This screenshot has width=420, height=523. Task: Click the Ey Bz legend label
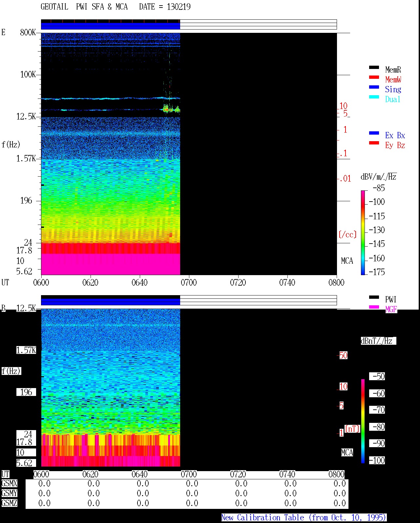point(395,145)
